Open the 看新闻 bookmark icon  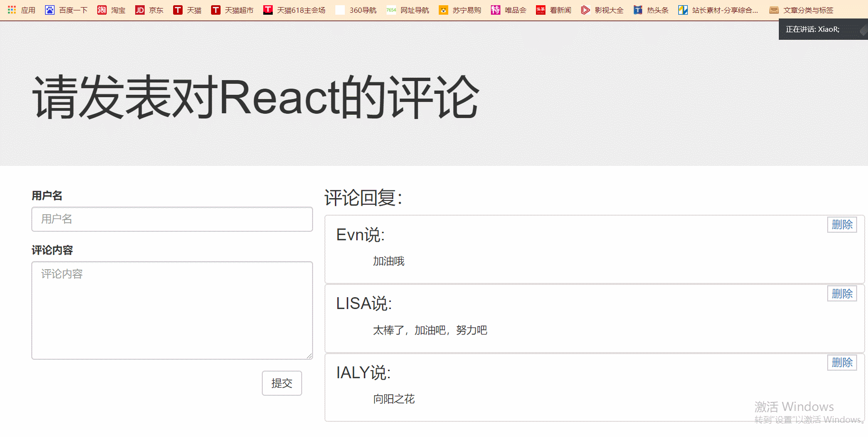point(540,9)
